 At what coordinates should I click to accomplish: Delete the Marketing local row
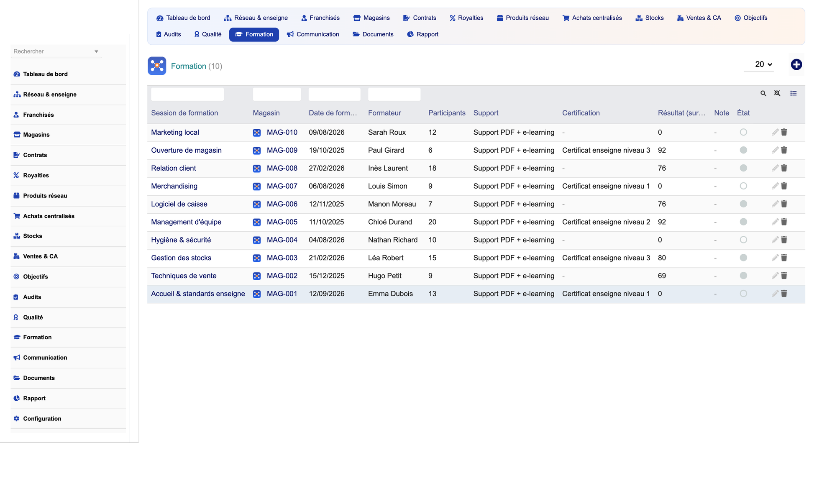click(x=784, y=132)
